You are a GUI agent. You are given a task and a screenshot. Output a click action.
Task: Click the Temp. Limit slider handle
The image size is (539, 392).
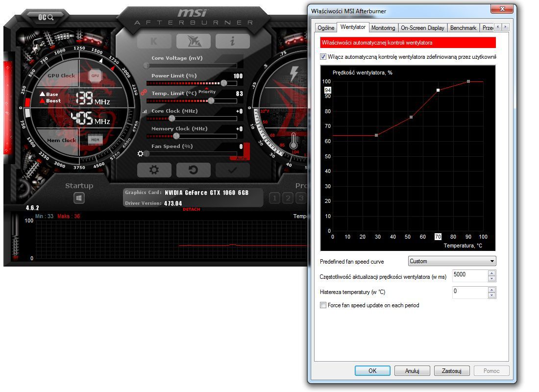pyautogui.click(x=211, y=100)
